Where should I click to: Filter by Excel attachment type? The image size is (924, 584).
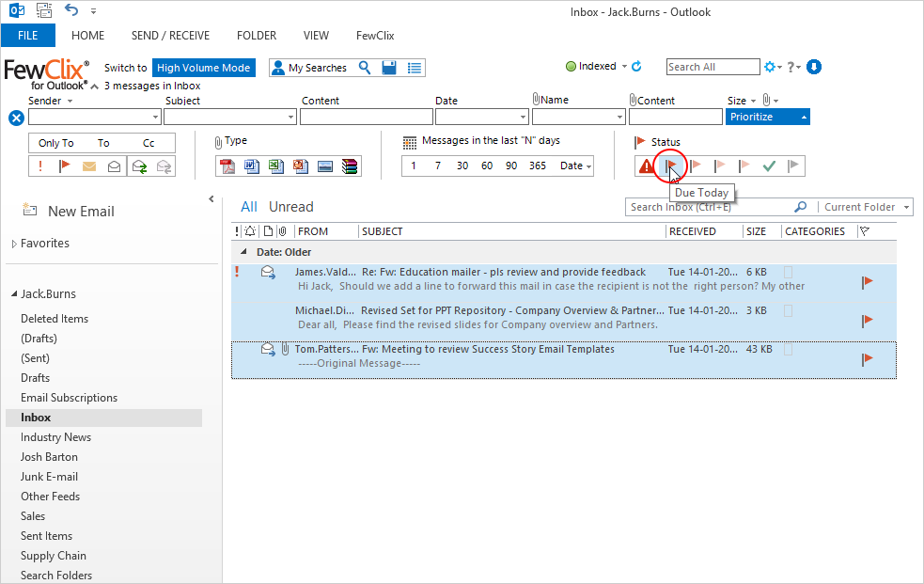tap(276, 166)
